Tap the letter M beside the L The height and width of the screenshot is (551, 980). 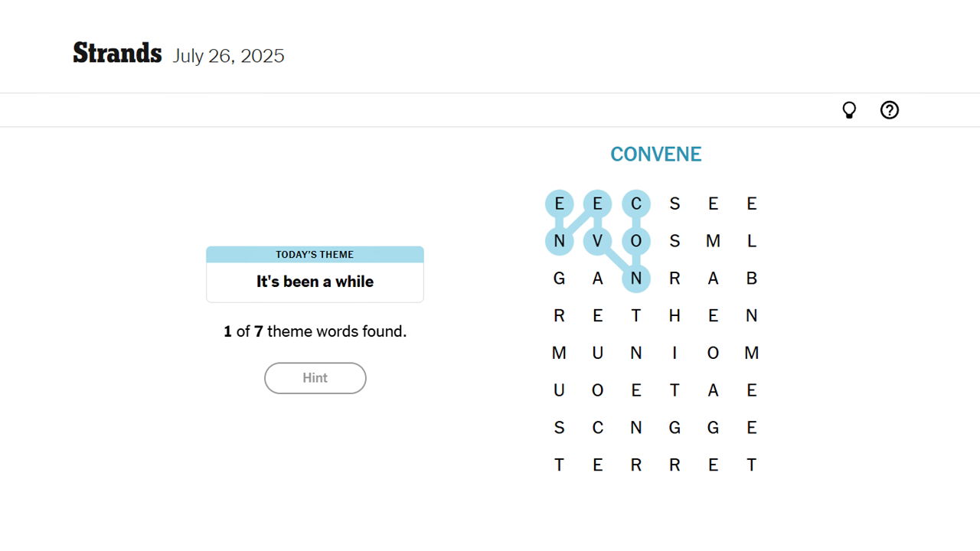(x=713, y=241)
